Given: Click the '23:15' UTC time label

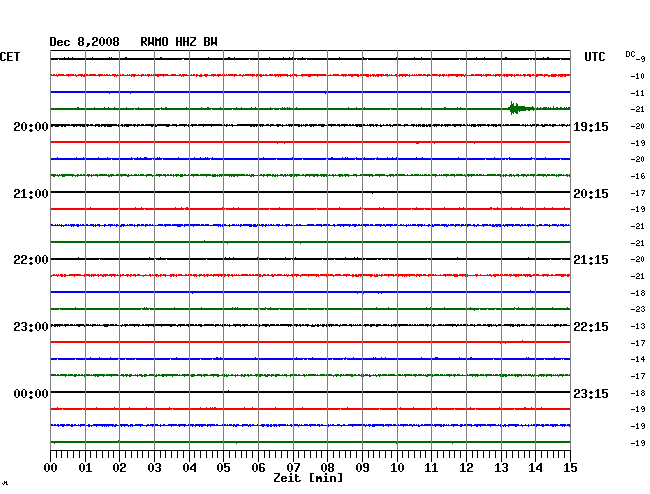Looking at the screenshot, I should [591, 394].
